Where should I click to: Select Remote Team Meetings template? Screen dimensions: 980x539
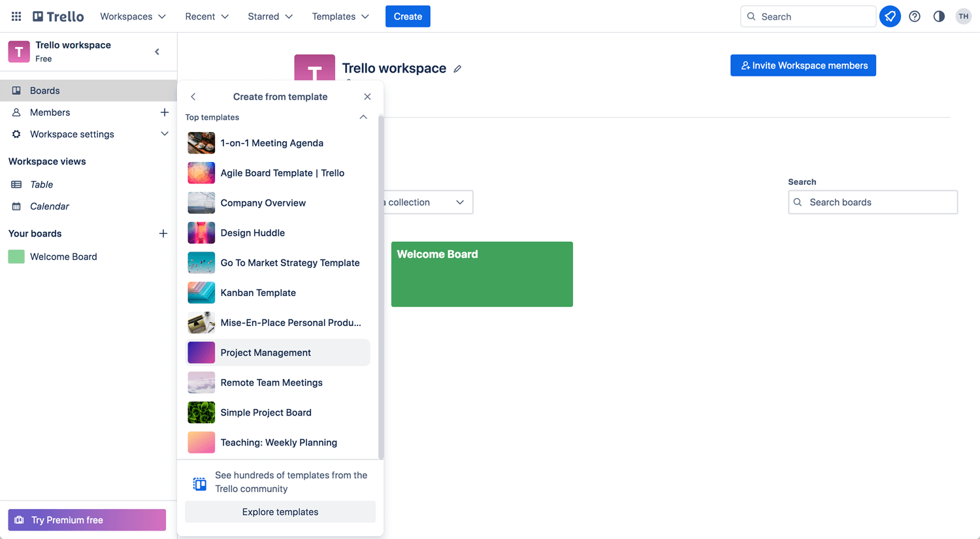(278, 383)
